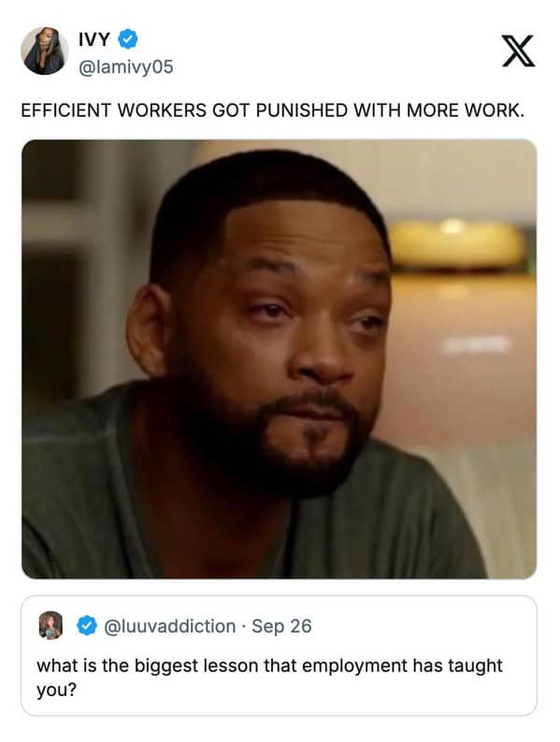This screenshot has width=560, height=742.
Task: Click the IVY display name
Action: 94,39
